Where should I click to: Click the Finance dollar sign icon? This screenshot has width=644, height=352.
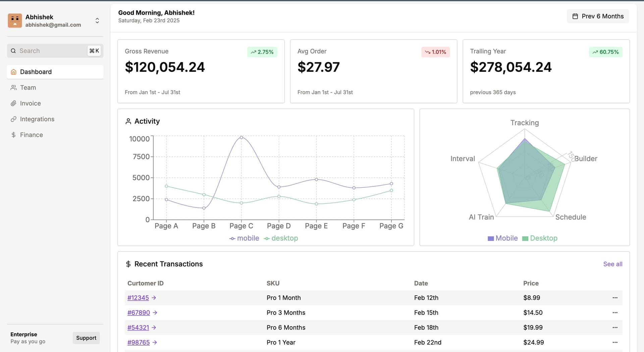tap(13, 135)
